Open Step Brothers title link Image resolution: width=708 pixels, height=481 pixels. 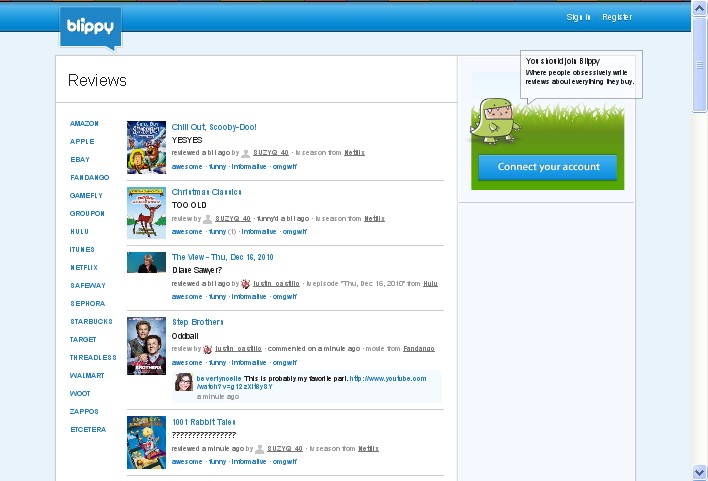[x=198, y=322]
